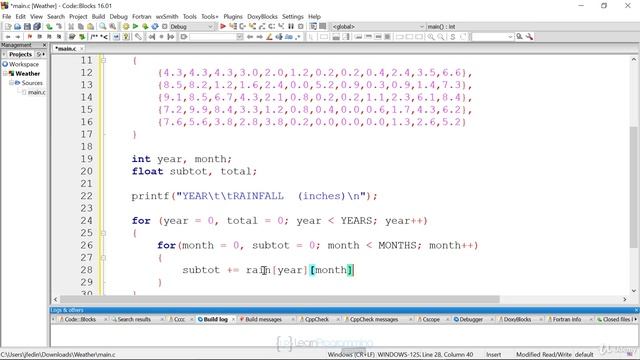Click the Toggle bookmark flag icon
This screenshot has width=640, height=360.
(29, 37)
